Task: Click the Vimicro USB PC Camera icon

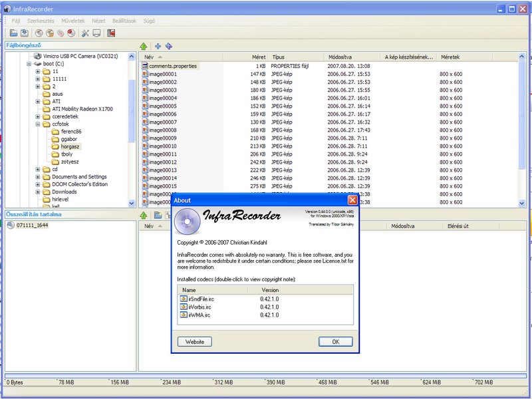Action: (37, 56)
